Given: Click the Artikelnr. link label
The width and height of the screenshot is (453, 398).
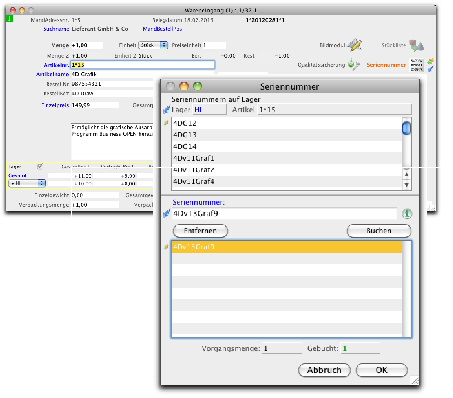Looking at the screenshot, I should 56,65.
